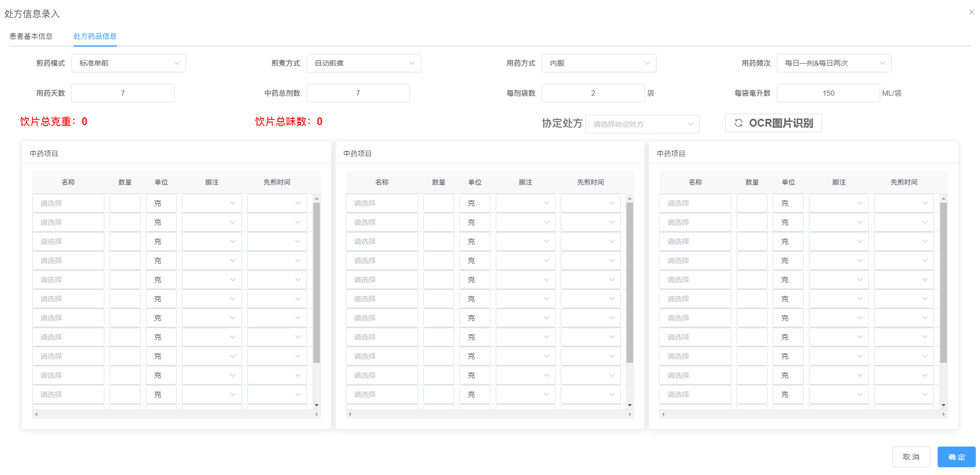Screen dimensions: 980x475
Task: Click the 饮片总克重 red label
Action: coord(54,121)
